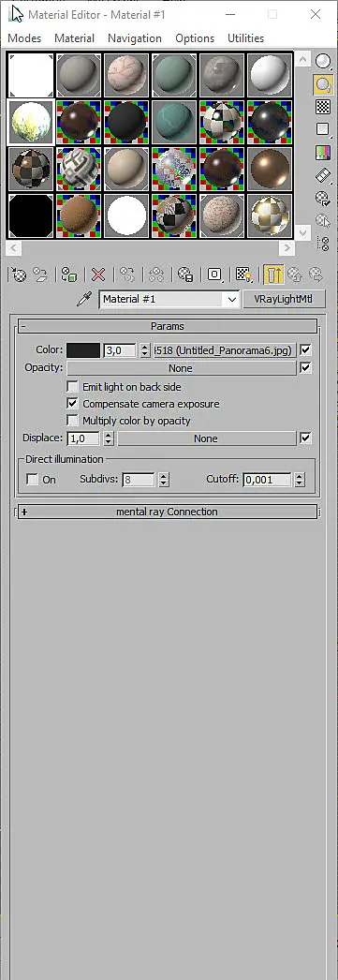Open the Utilities menu
This screenshot has height=980, width=338.
(x=245, y=38)
